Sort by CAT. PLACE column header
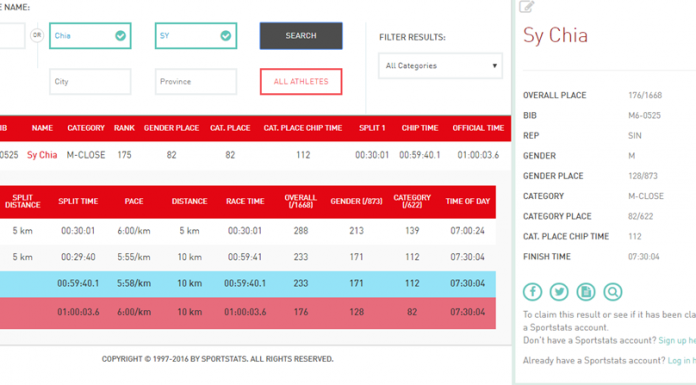The image size is (696, 385). [x=230, y=128]
